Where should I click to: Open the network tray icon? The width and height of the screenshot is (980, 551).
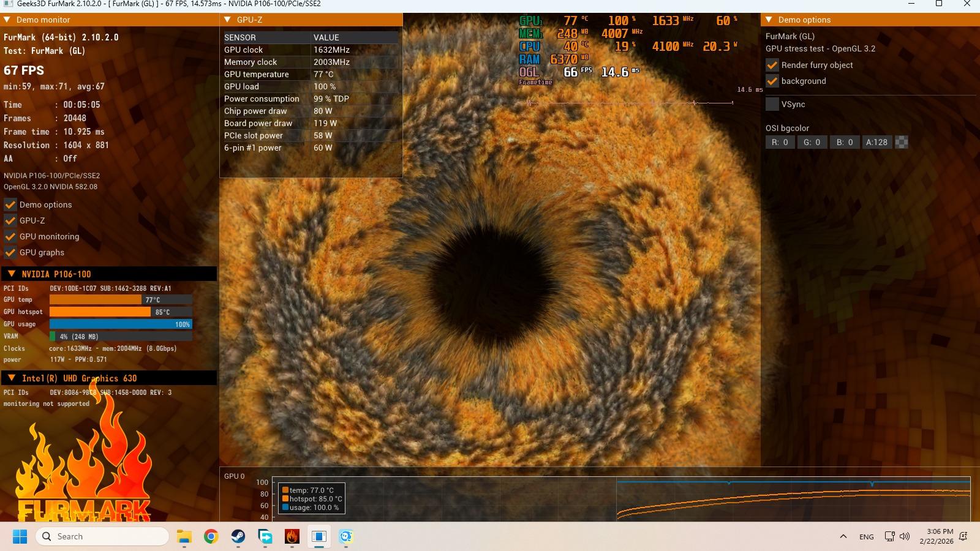(x=889, y=537)
